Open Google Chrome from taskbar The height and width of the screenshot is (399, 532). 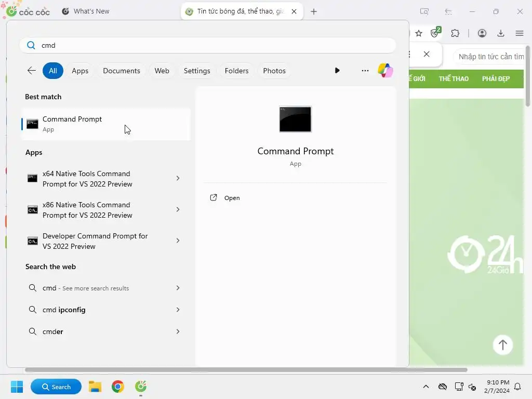pos(118,387)
